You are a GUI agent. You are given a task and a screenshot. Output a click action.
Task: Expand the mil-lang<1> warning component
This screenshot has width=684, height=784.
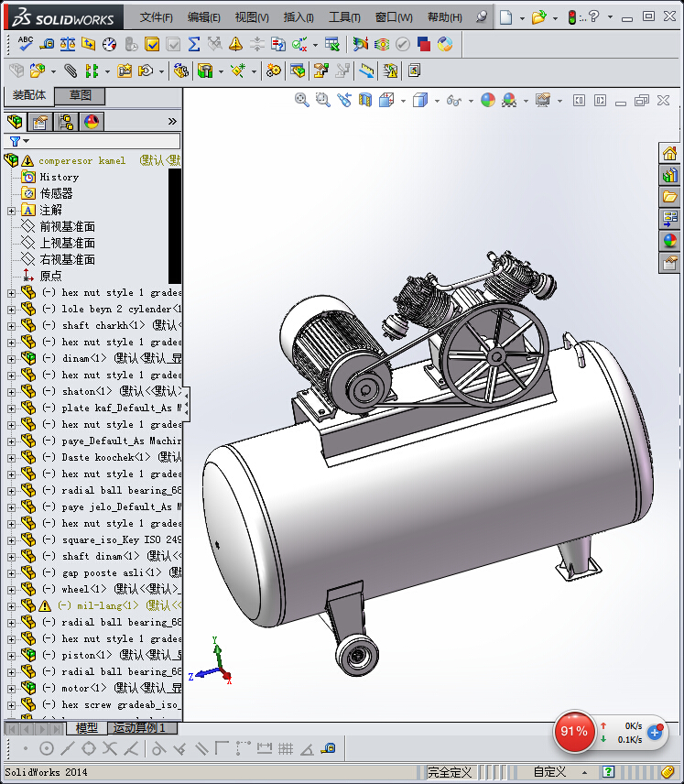[12, 606]
